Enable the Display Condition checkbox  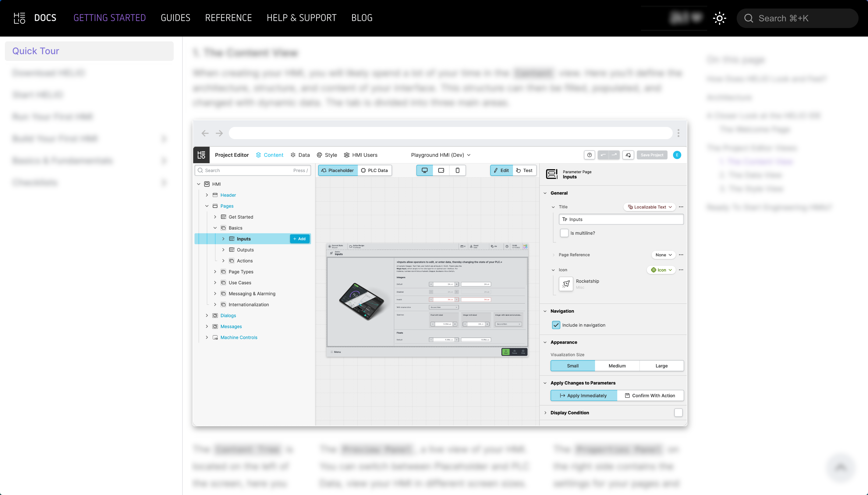point(678,412)
